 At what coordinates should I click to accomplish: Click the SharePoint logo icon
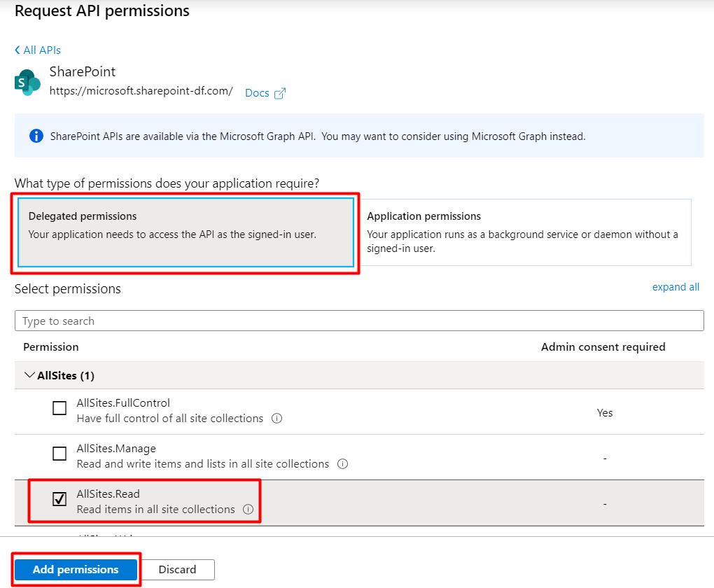(27, 83)
